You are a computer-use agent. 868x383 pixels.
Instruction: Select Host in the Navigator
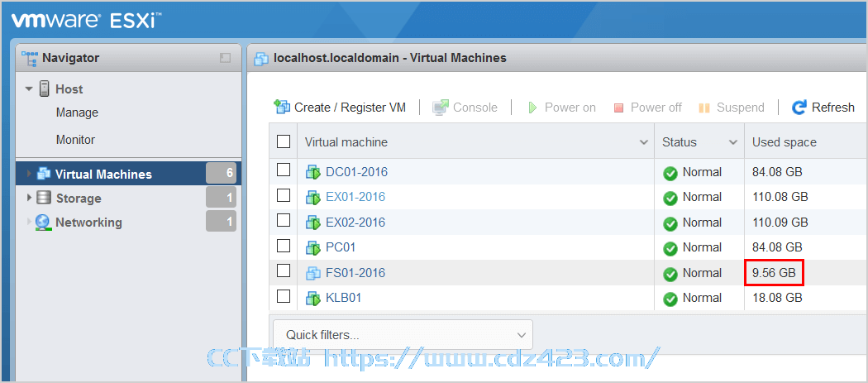click(x=69, y=89)
